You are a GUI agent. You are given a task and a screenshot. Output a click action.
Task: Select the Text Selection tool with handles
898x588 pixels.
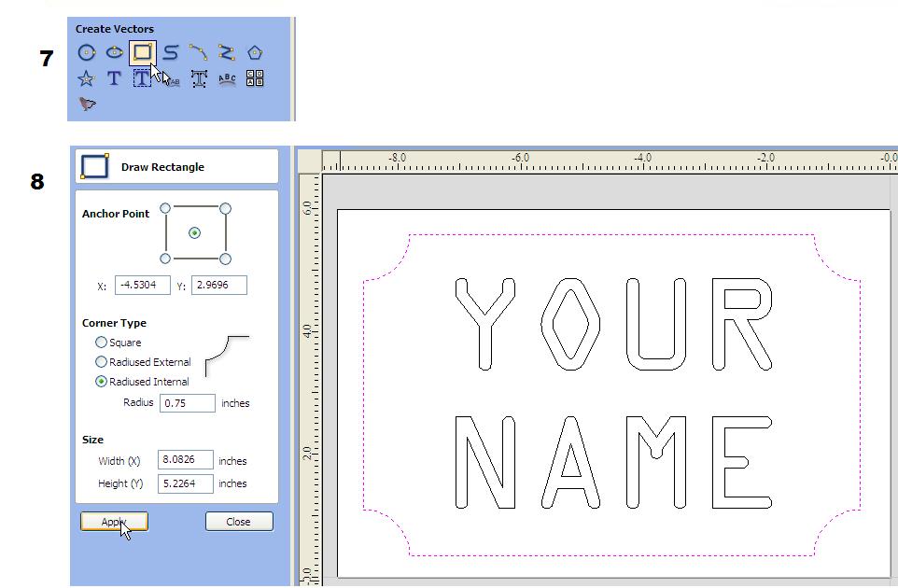click(x=199, y=79)
